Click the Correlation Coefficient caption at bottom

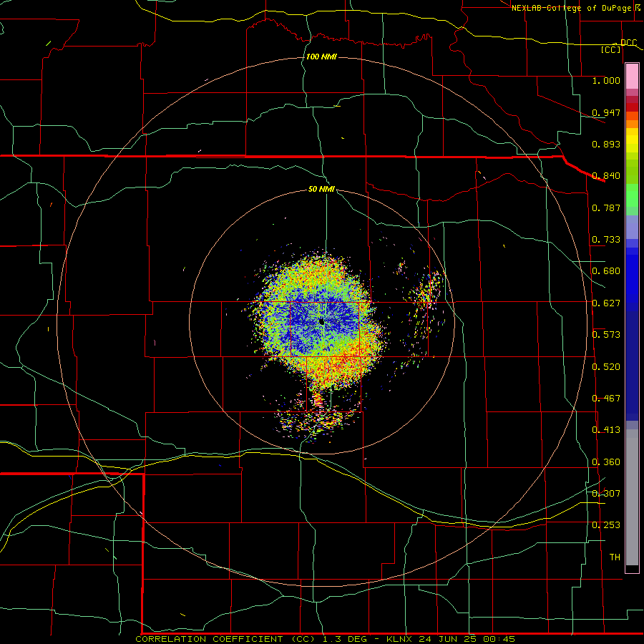tap(325, 639)
